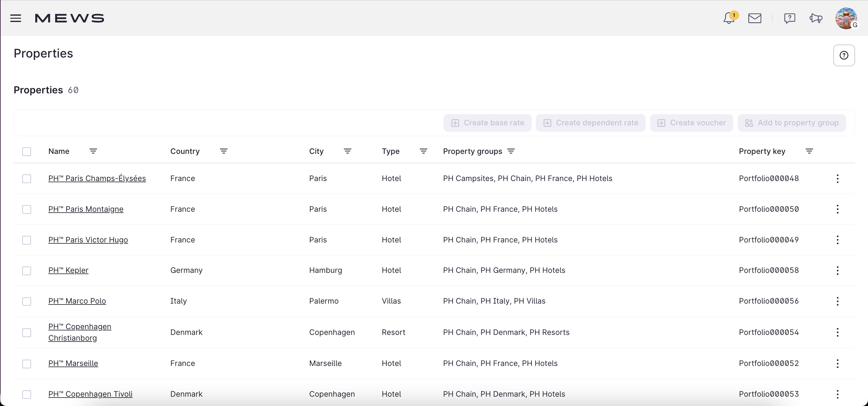The height and width of the screenshot is (406, 868).
Task: Open row actions for PH Copenhagen Tivoli
Action: tap(838, 394)
